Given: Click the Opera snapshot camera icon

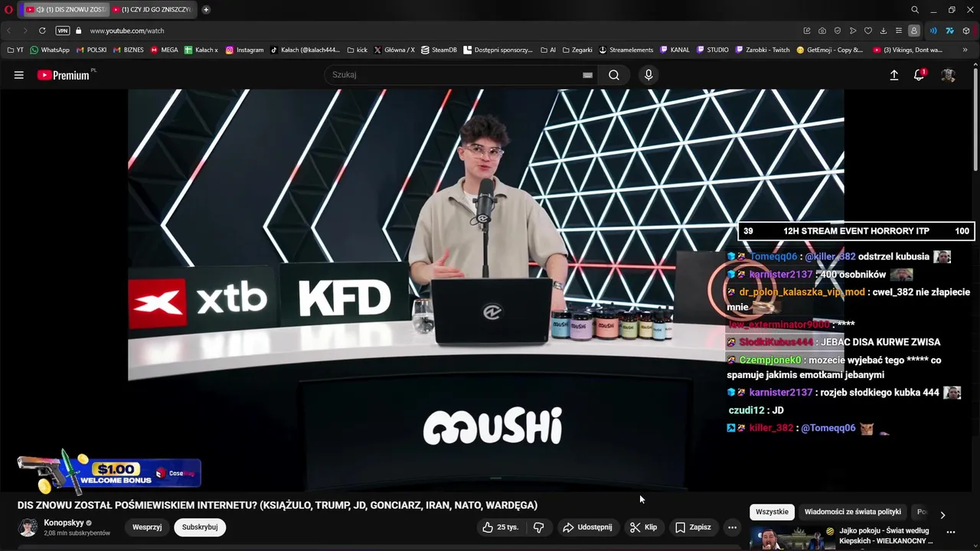Looking at the screenshot, I should [x=822, y=31].
